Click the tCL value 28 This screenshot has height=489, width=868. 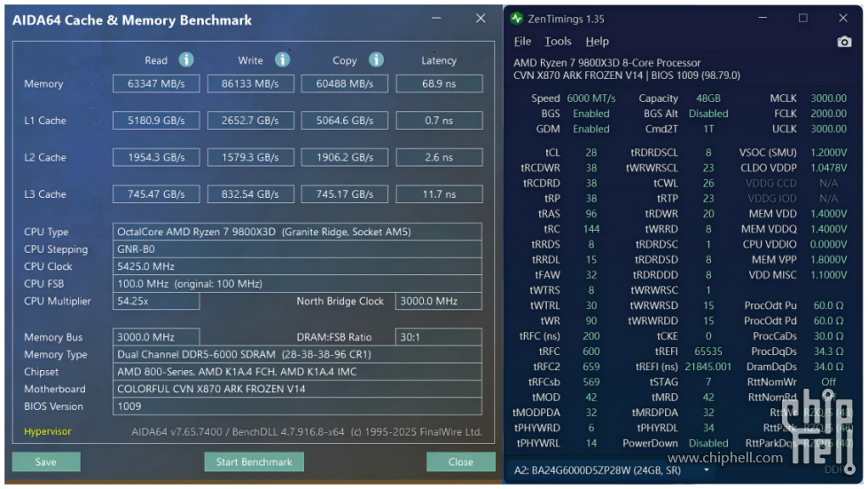pos(591,153)
